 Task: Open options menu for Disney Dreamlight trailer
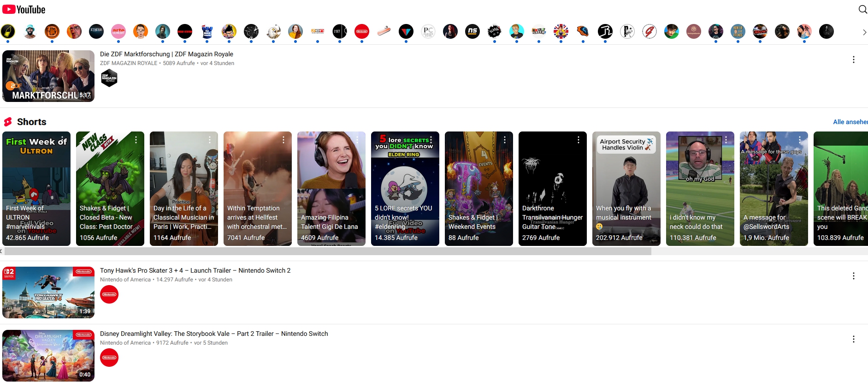(x=853, y=339)
